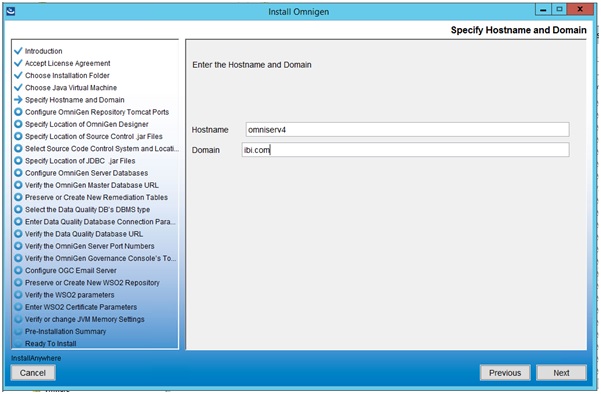Click circle icon beside Preserve or Create New WSO2 Repository
Viewport: 601px width, 394px height.
click(18, 282)
